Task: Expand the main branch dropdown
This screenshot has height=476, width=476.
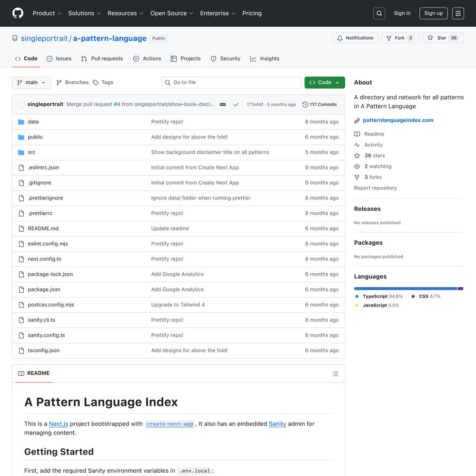Action: click(x=31, y=82)
